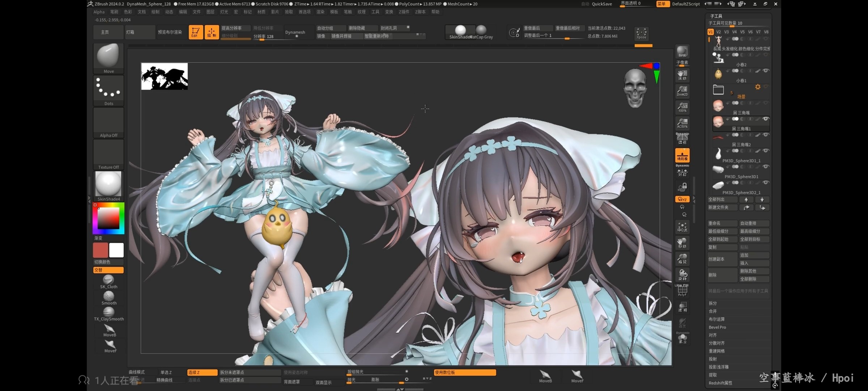Click the 自动分组 button
The height and width of the screenshot is (391, 868).
click(x=331, y=28)
